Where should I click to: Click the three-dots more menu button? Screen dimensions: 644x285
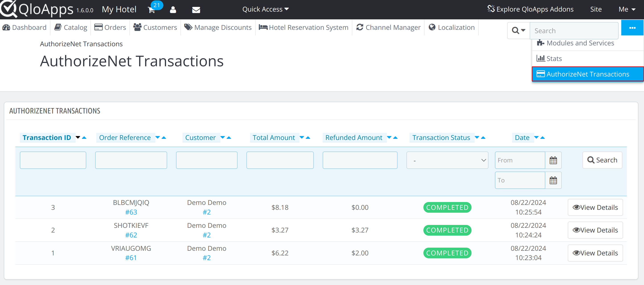(x=632, y=28)
